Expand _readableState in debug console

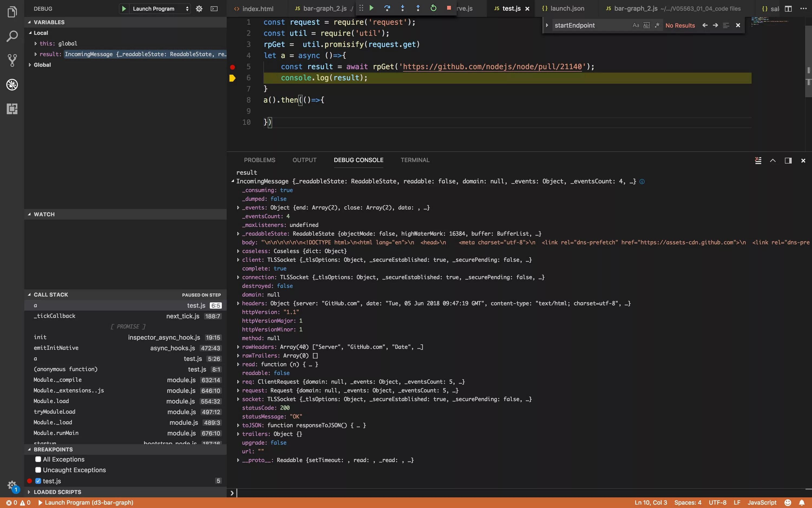point(238,234)
